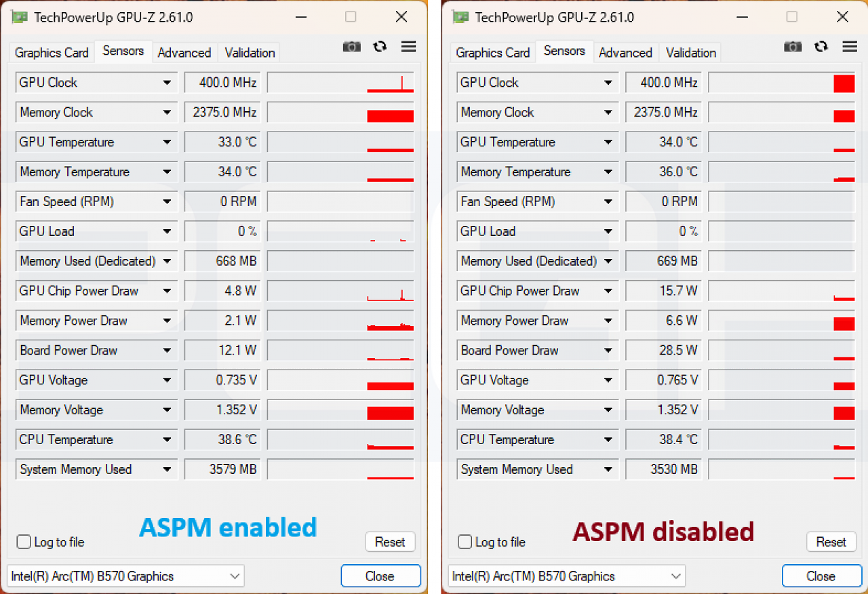This screenshot has width=868, height=594.
Task: Expand System Memory Used dropdown in right window
Action: (x=608, y=469)
